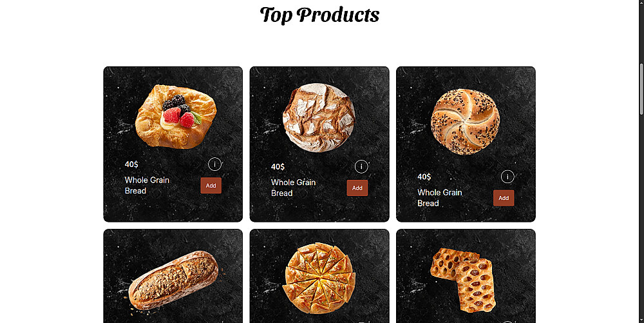The image size is (644, 323).
Task: Open the lattice pastry squares image
Action: 463,279
